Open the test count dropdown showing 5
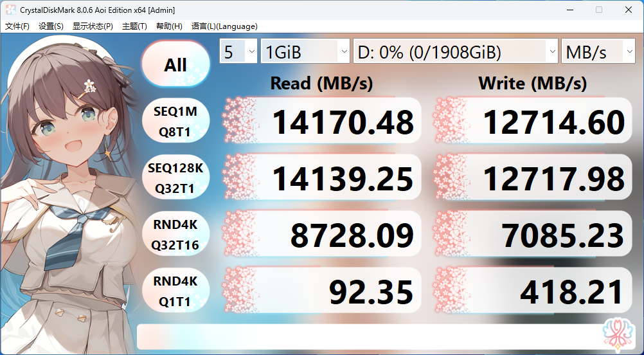644x355 pixels. (x=238, y=51)
